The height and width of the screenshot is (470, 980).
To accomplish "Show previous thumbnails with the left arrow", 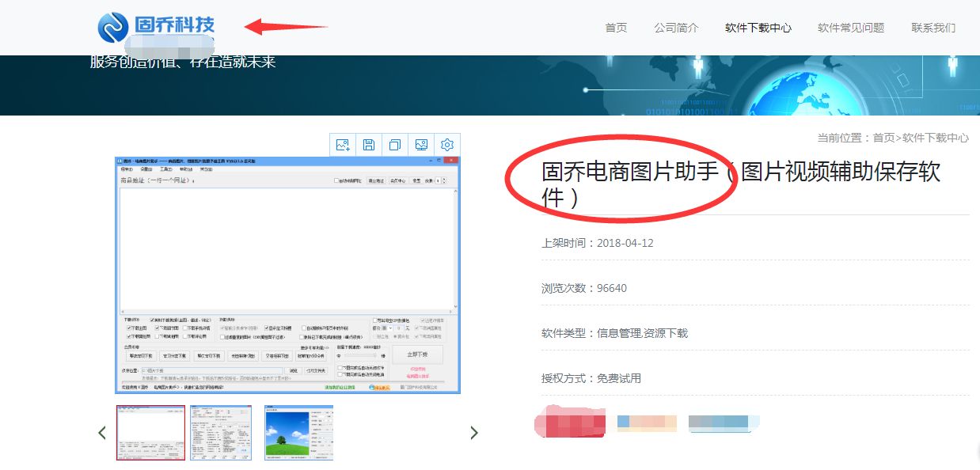I will (x=102, y=433).
